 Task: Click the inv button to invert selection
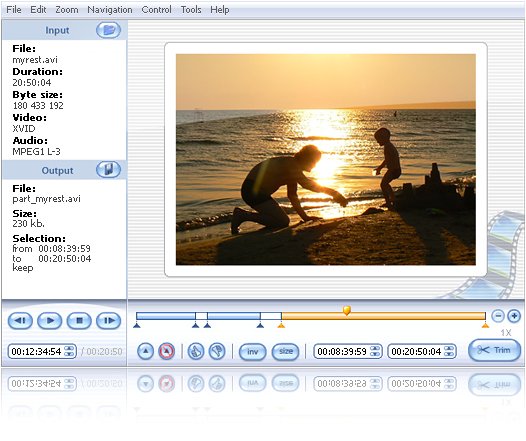click(x=253, y=352)
